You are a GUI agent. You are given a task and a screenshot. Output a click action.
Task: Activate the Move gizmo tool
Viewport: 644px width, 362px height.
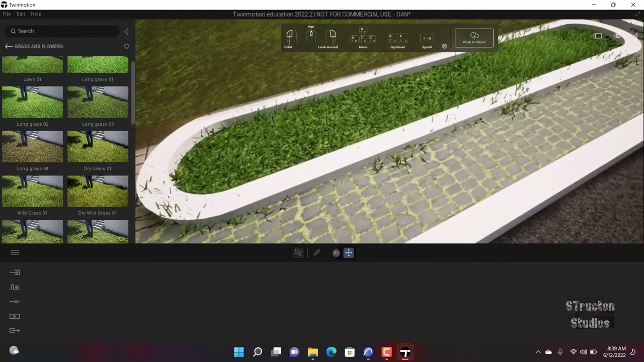point(349,253)
